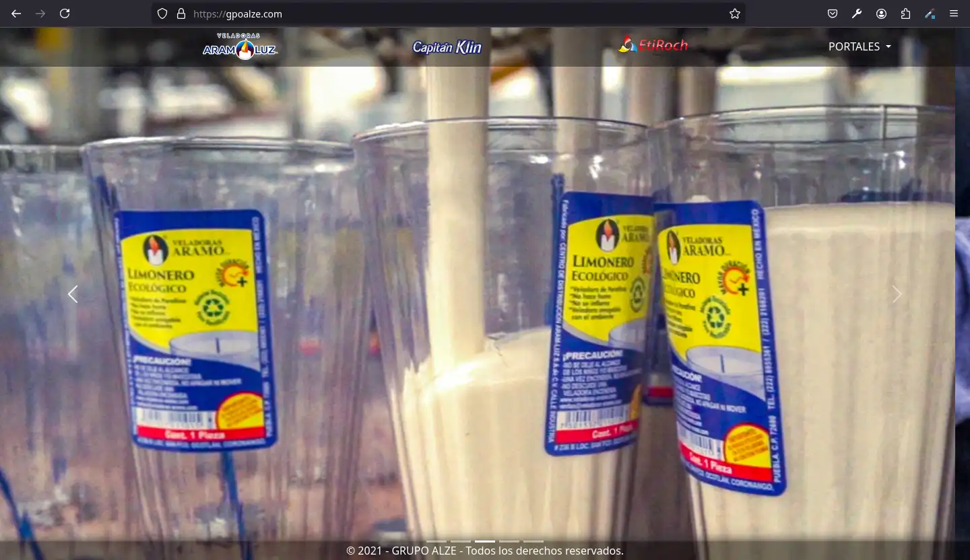This screenshot has height=560, width=970.
Task: Select the fourth carousel indicator
Action: pos(509,541)
